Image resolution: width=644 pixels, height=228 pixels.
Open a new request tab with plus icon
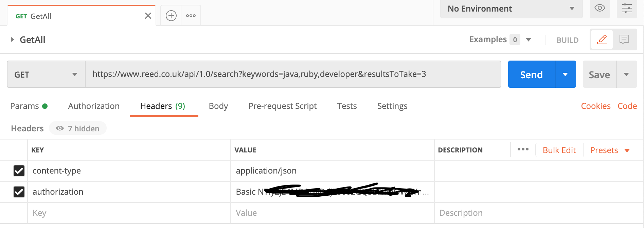click(x=171, y=16)
